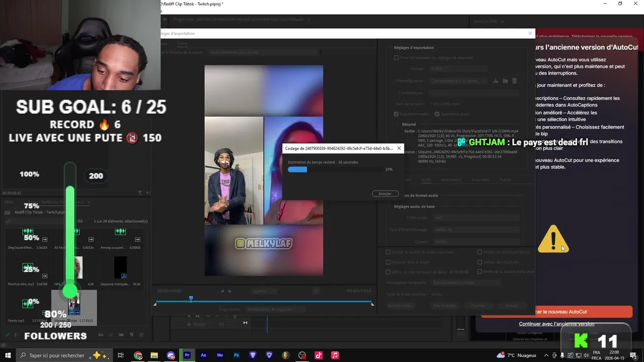Image resolution: width=644 pixels, height=362 pixels.
Task: Switch to the Audio tab
Action: pos(426,179)
